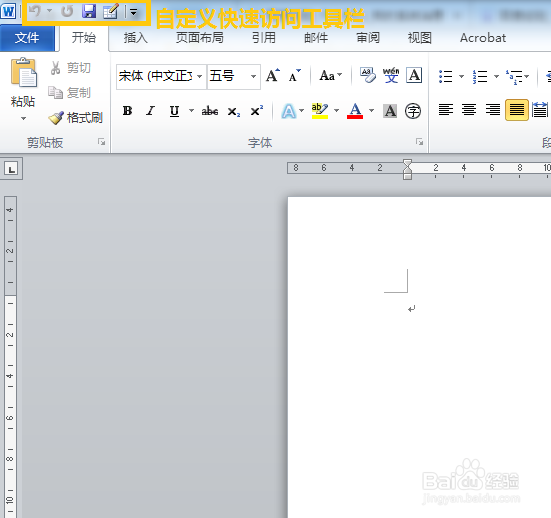Toggle the Justify alignment button
This screenshot has width=551, height=518.
(x=517, y=110)
